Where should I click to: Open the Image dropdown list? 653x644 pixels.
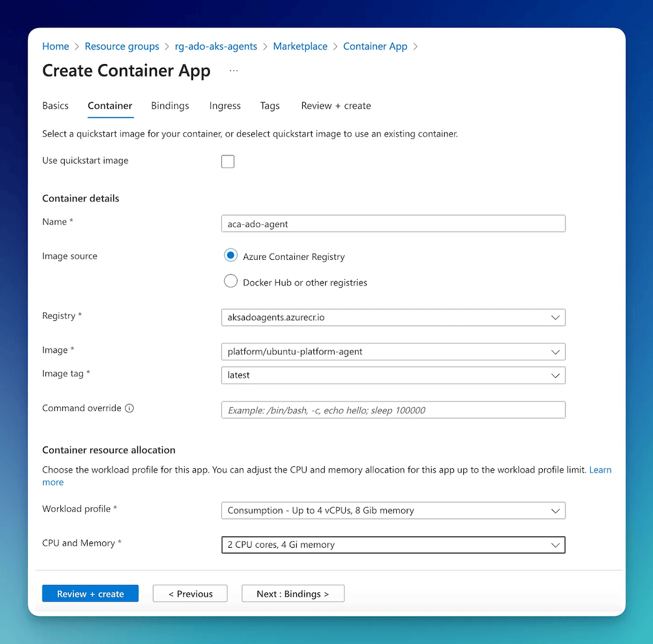click(393, 352)
